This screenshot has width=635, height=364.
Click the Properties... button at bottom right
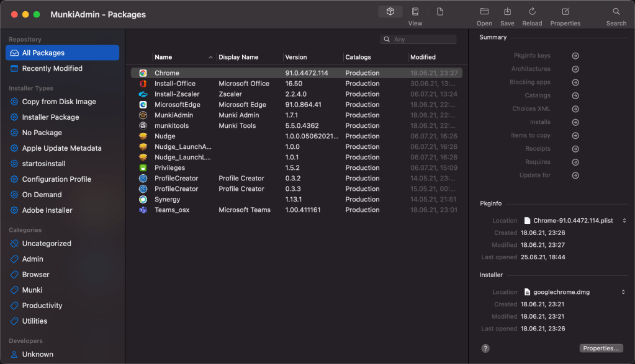pos(600,348)
